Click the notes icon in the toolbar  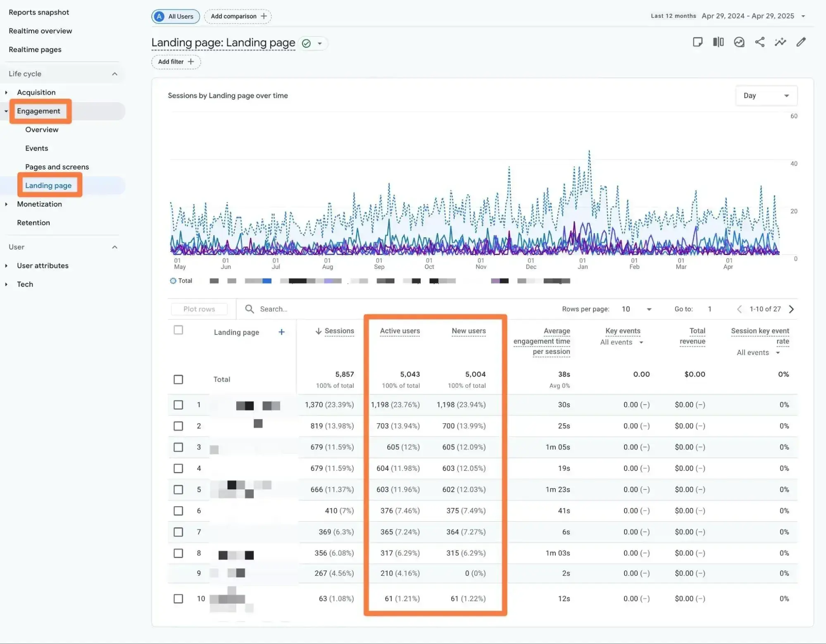tap(697, 42)
